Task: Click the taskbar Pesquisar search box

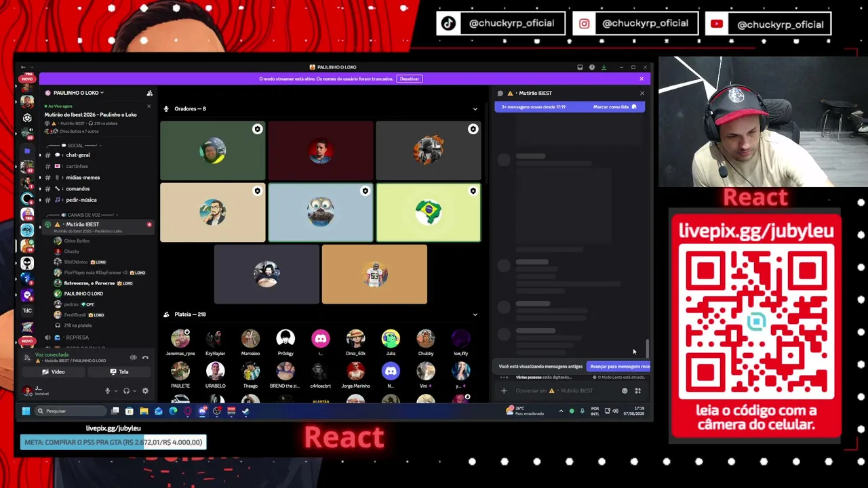Action: [71, 411]
